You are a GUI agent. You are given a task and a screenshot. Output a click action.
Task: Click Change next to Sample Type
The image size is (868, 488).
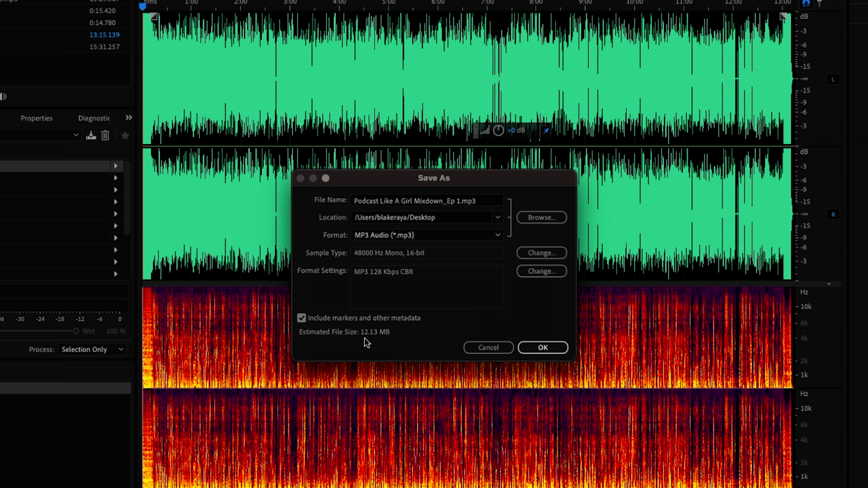(x=542, y=253)
